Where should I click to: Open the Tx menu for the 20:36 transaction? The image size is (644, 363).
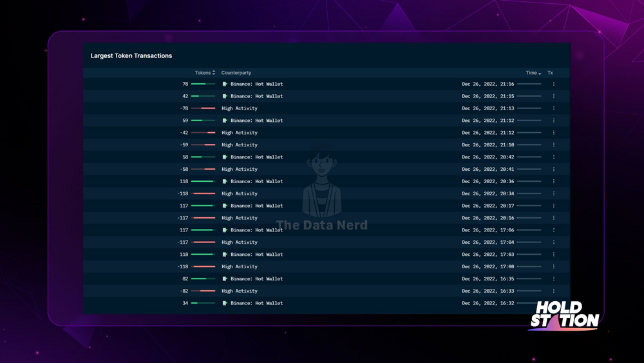[554, 181]
